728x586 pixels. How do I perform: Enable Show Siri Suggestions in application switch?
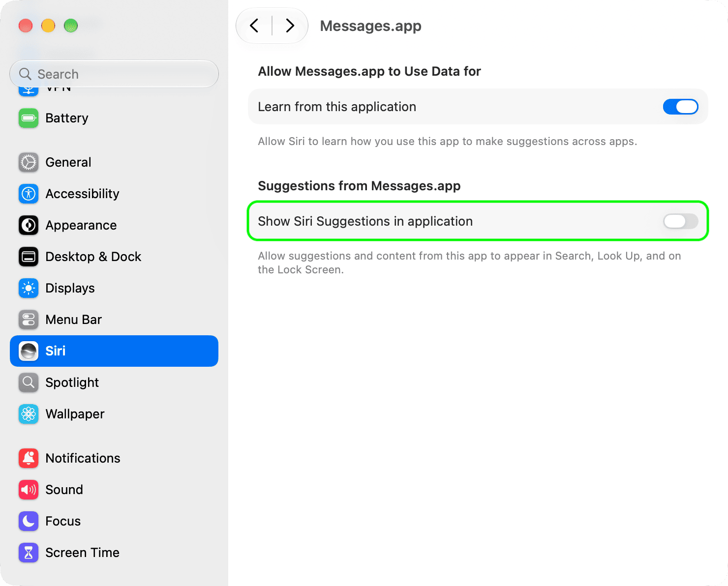(680, 221)
